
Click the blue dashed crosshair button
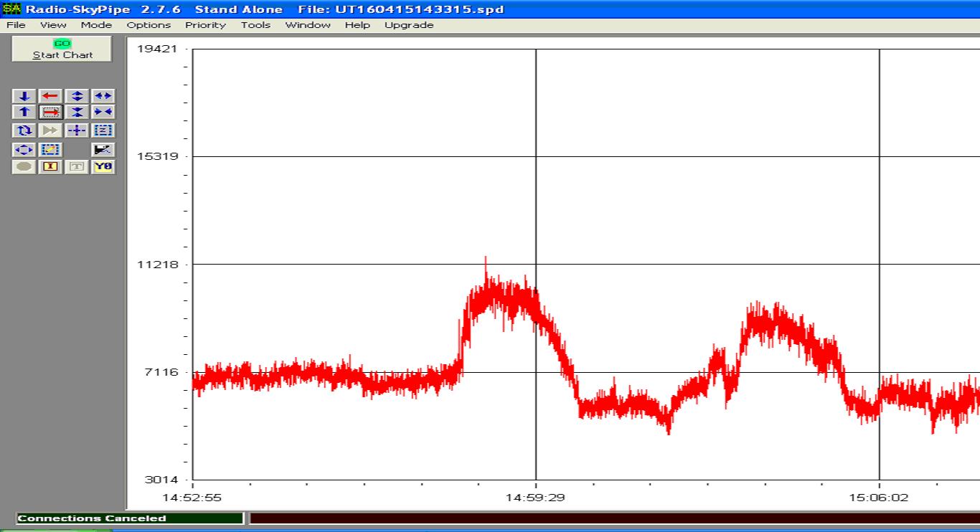tap(77, 130)
